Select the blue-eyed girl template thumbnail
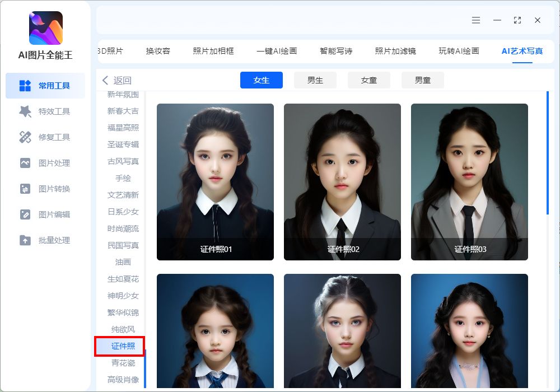The height and width of the screenshot is (392, 560). [x=342, y=330]
